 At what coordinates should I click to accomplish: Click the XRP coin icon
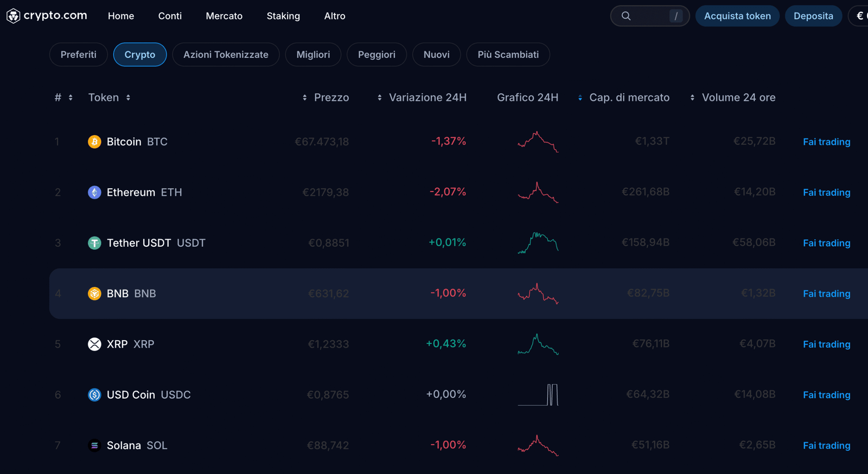[94, 344]
